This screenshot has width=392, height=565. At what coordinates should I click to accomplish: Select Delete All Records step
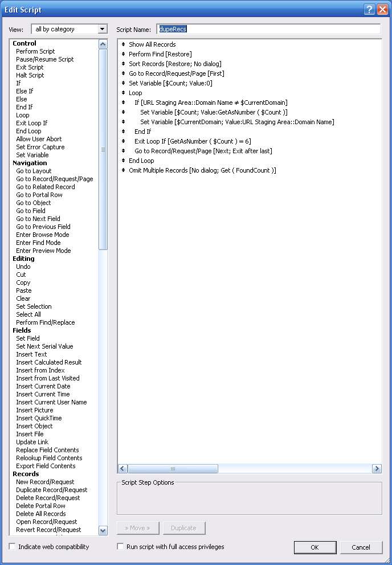[41, 514]
